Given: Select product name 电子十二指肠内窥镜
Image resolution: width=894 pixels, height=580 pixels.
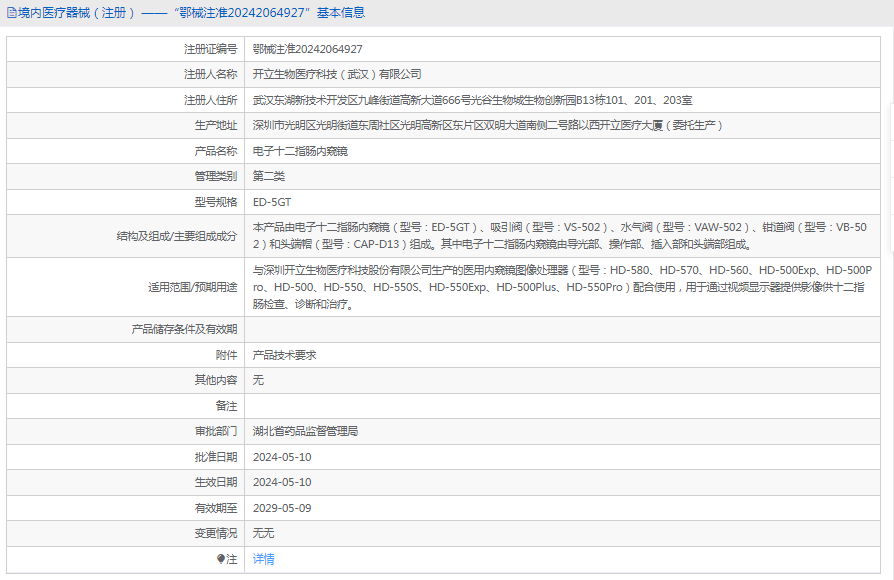Looking at the screenshot, I should pyautogui.click(x=300, y=151).
